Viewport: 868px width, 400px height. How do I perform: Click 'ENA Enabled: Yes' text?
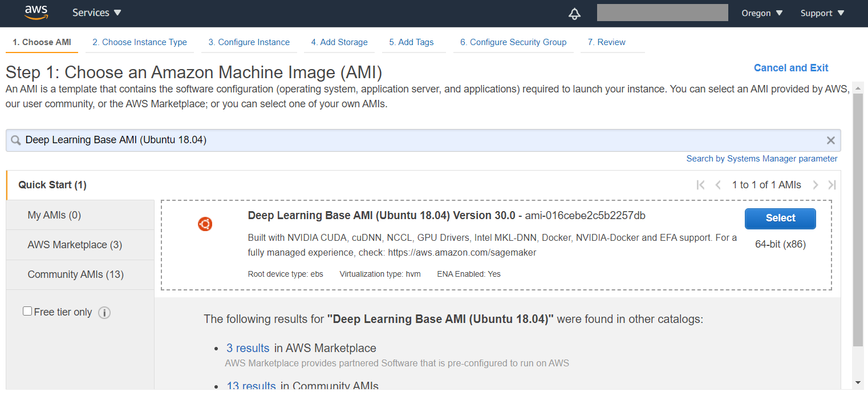(x=469, y=274)
